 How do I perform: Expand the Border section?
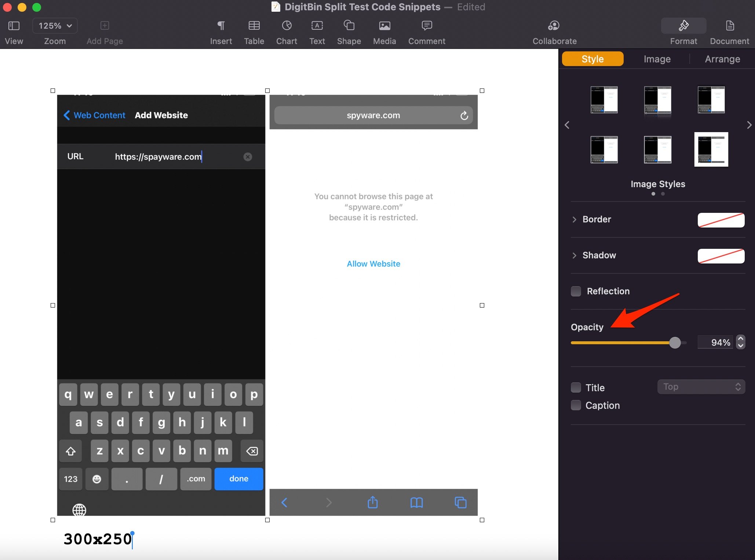[575, 219]
